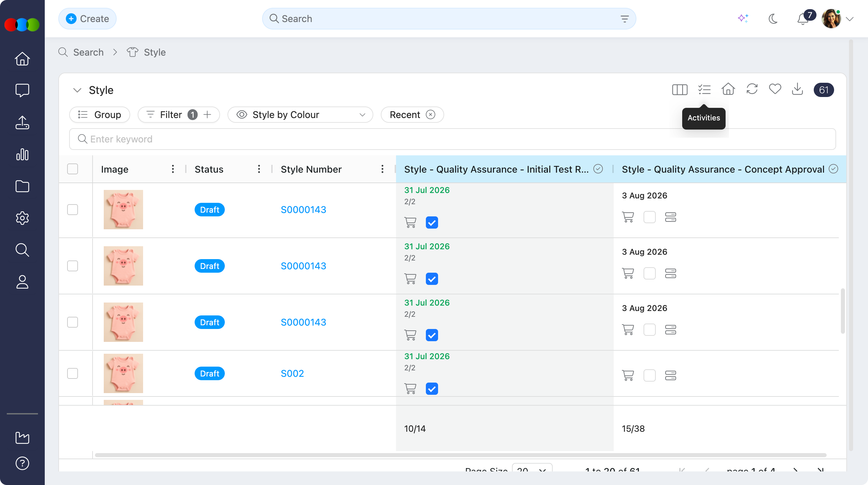
Task: Select the second S0000143 row checkbox
Action: pyautogui.click(x=73, y=266)
